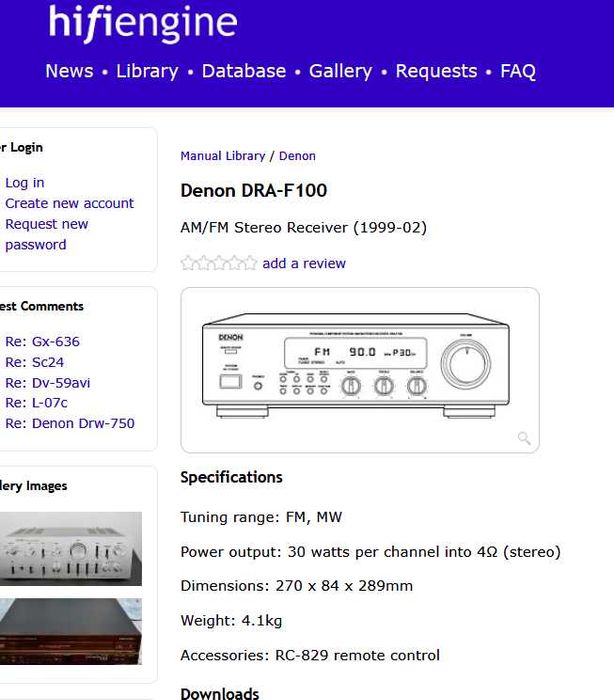Click the Log in link
614x700 pixels.
(25, 183)
